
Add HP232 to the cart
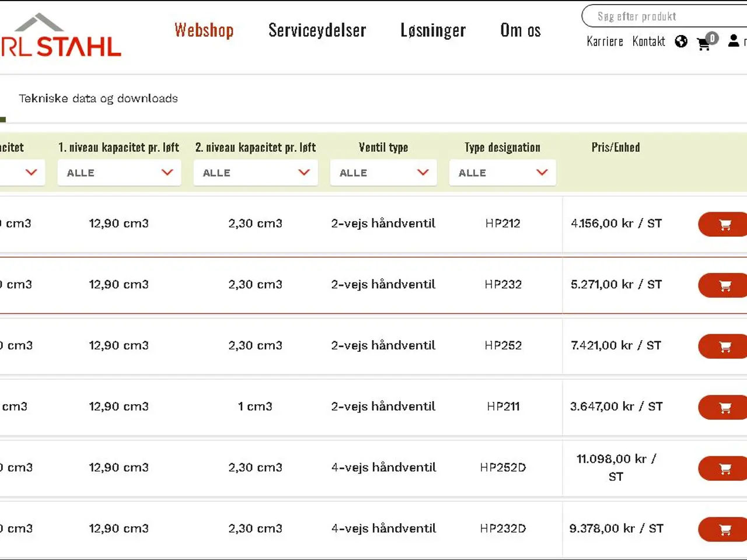pos(722,285)
